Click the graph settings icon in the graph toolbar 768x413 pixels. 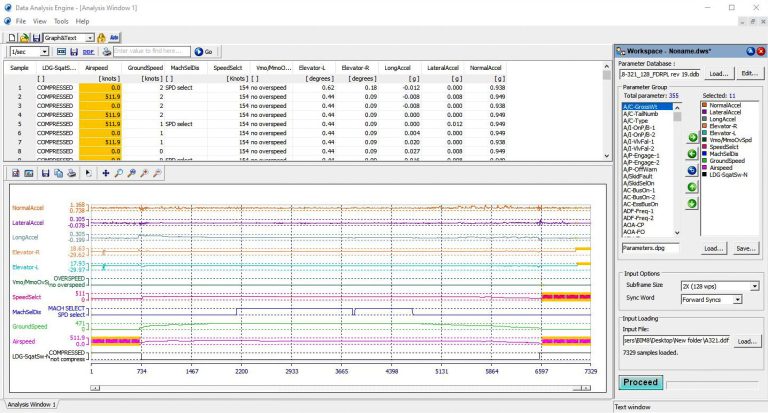point(16,173)
